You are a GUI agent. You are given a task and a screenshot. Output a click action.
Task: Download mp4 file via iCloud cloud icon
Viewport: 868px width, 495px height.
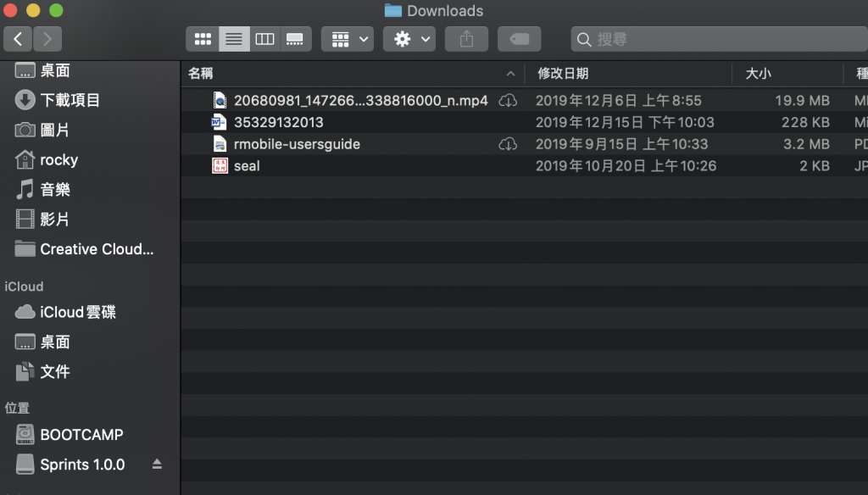(x=508, y=100)
